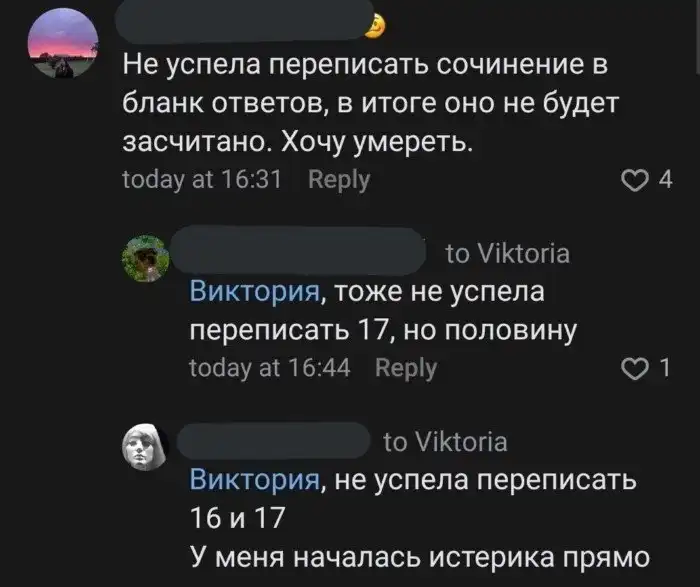
Task: Click the like count "4"
Action: [666, 181]
